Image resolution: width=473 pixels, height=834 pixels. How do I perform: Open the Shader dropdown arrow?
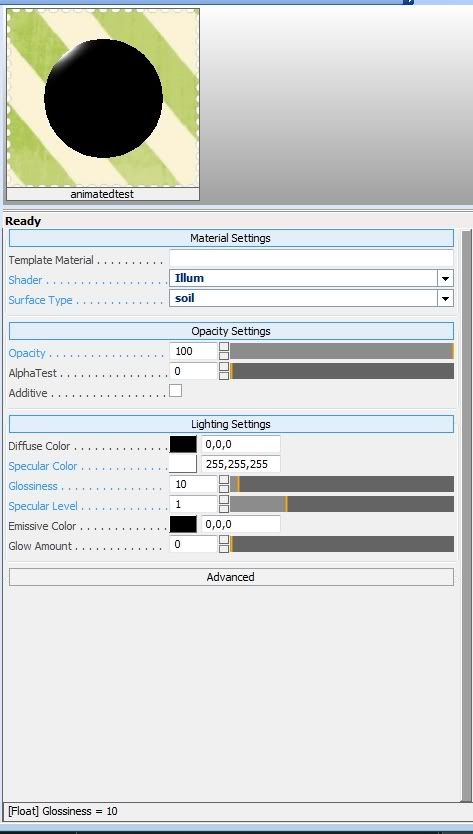445,278
